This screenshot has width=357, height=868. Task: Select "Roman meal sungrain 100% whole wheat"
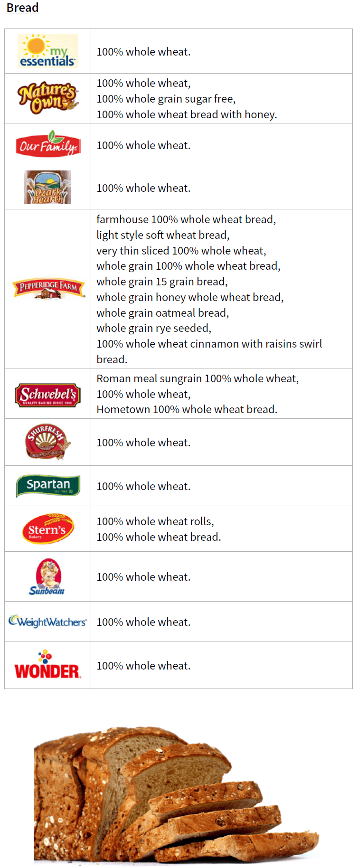point(197,378)
